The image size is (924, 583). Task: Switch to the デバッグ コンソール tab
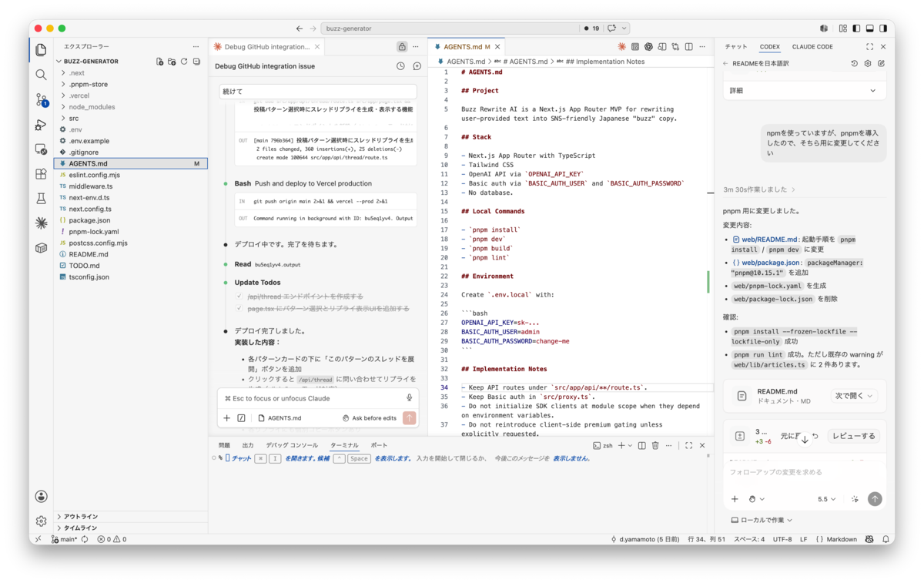pos(292,445)
